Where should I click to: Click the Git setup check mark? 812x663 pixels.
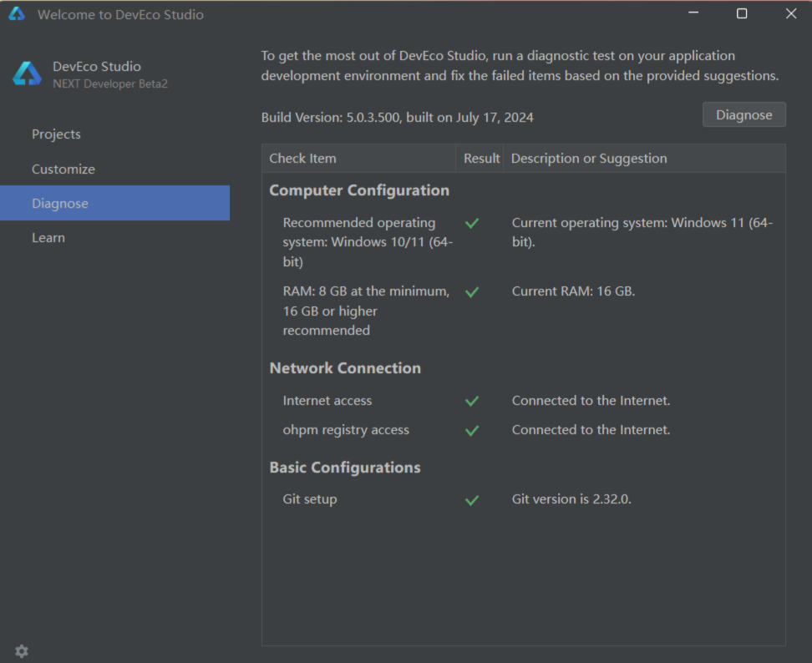point(472,500)
